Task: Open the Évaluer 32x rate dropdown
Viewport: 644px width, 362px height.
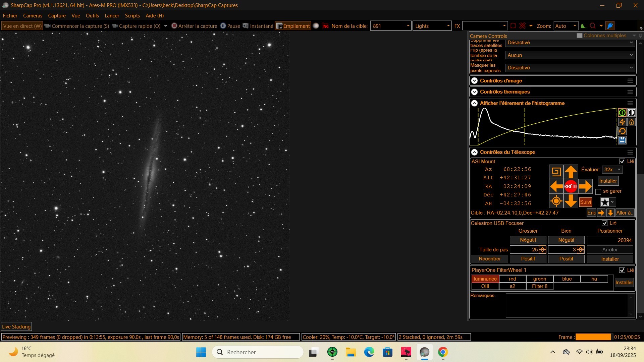Action: pyautogui.click(x=612, y=170)
